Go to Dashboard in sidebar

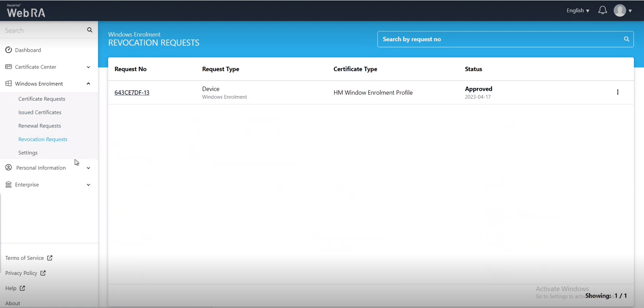(28, 50)
